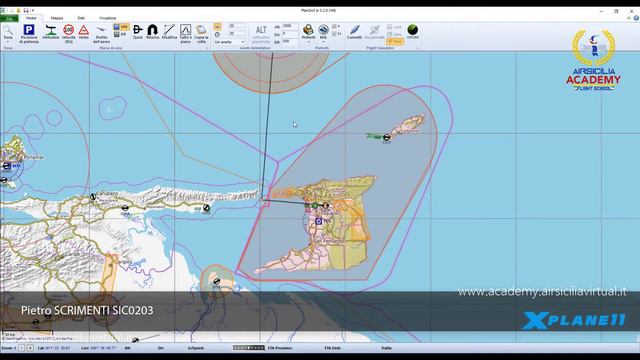Toggle the highlighted orange Flight Simulator option
Image resolution: width=640 pixels, height=360 pixels.
(x=395, y=42)
